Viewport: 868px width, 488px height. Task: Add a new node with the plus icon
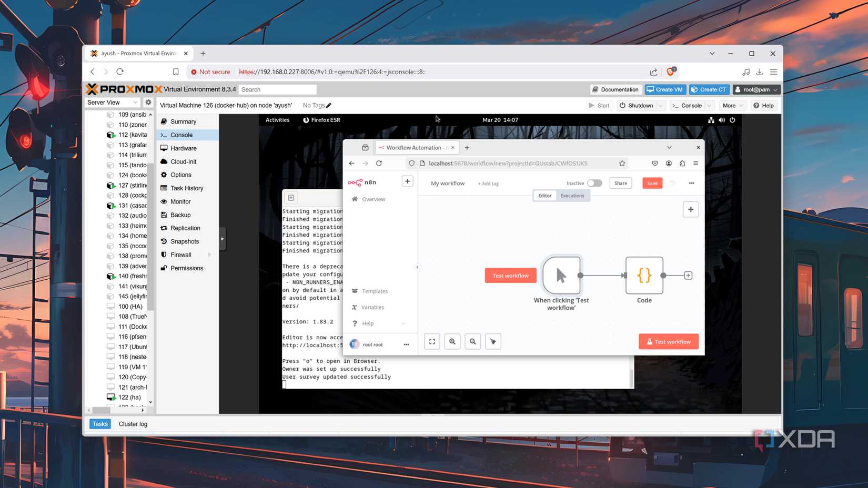pyautogui.click(x=690, y=209)
